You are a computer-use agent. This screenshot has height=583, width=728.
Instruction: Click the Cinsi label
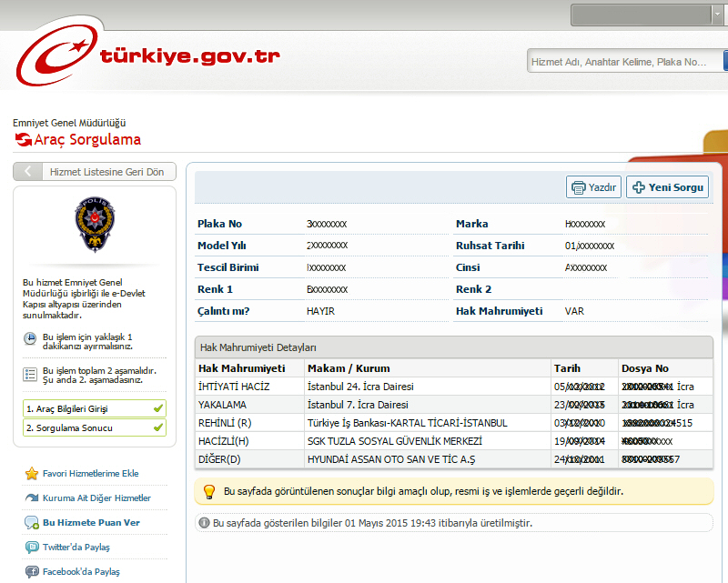(x=468, y=267)
